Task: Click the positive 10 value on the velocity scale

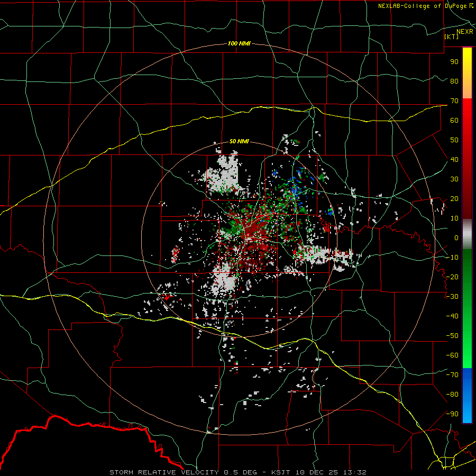Action: click(454, 218)
